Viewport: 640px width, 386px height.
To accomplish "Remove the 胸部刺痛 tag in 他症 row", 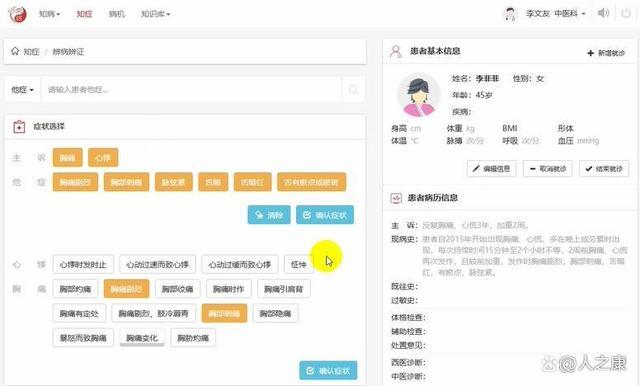I will click(126, 182).
